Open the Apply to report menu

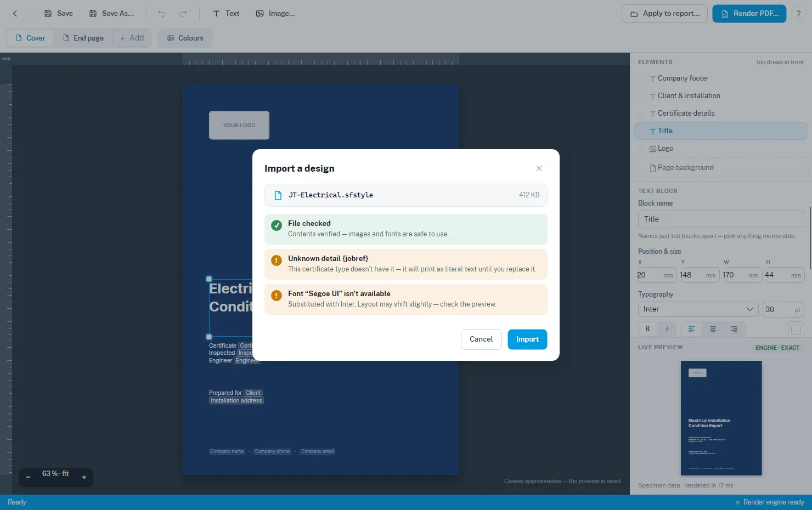pyautogui.click(x=664, y=14)
